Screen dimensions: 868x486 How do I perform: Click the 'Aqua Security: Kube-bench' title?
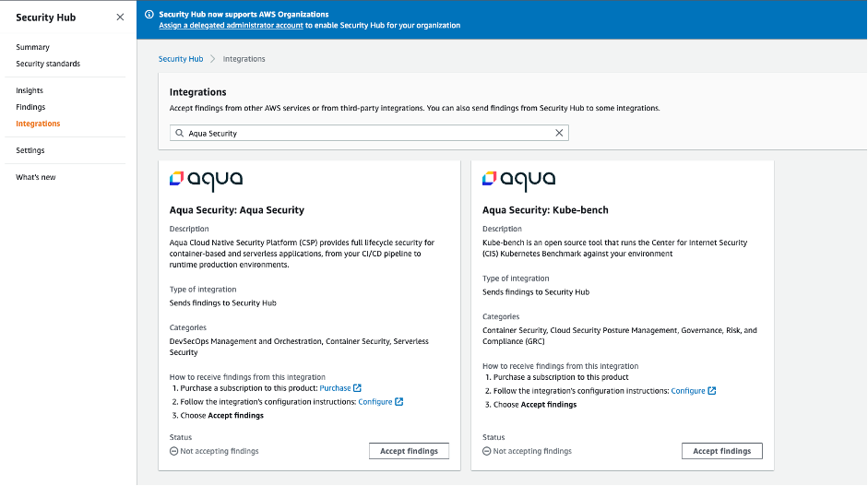(545, 209)
